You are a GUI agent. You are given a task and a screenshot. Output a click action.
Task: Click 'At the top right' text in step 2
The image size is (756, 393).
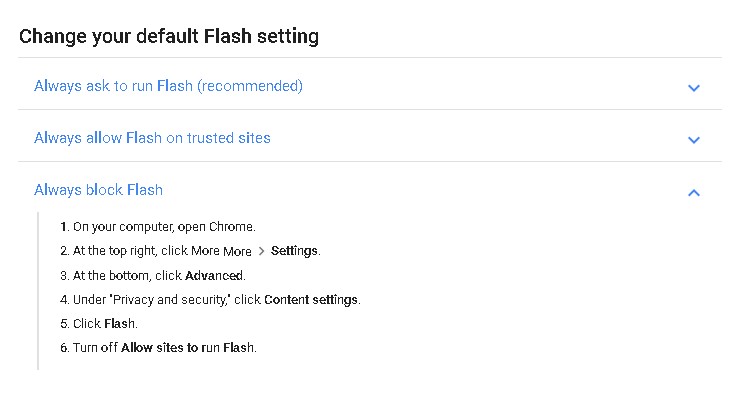[x=115, y=251]
